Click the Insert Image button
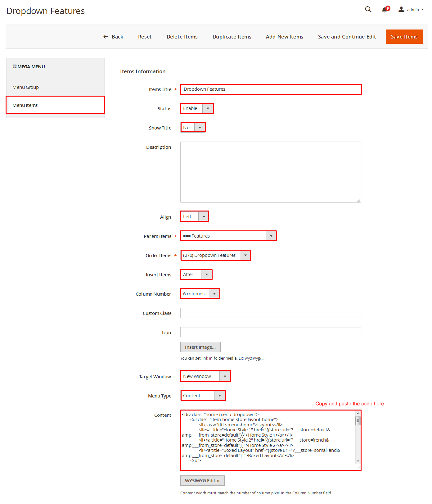432x504 pixels. (x=200, y=347)
